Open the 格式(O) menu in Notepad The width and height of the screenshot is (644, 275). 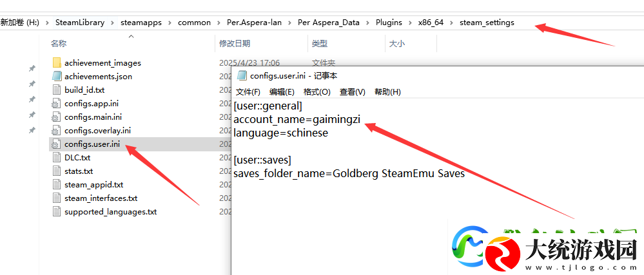[x=317, y=92]
